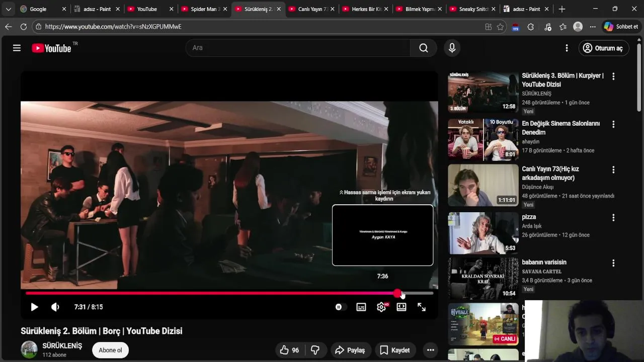Open Copilot Sohbet et button
644x362 pixels.
pyautogui.click(x=621, y=27)
